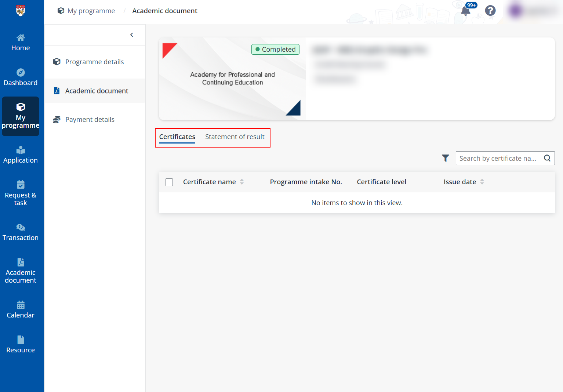The width and height of the screenshot is (563, 392).
Task: Click the search magnifier icon
Action: (x=547, y=158)
